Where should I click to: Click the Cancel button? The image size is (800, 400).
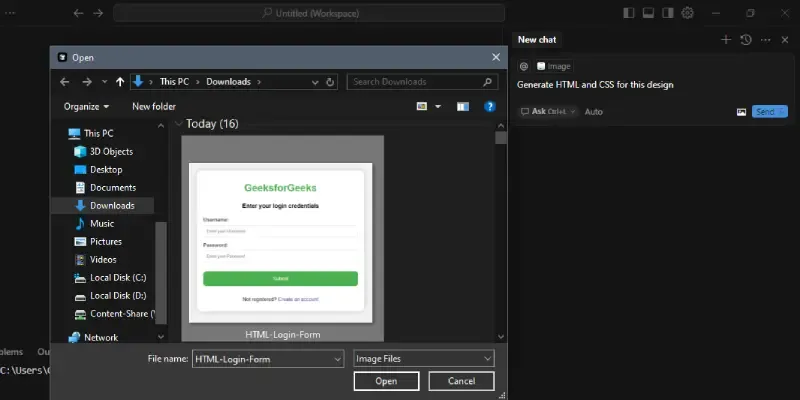(461, 381)
